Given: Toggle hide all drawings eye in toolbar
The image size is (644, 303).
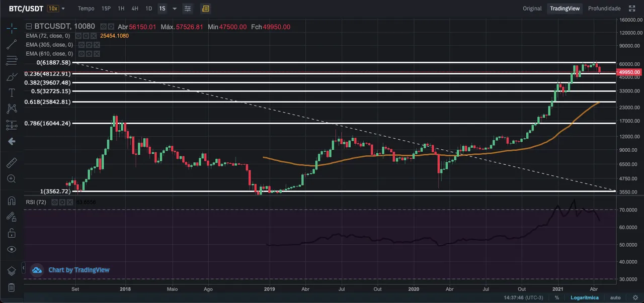Looking at the screenshot, I should click(x=12, y=249).
